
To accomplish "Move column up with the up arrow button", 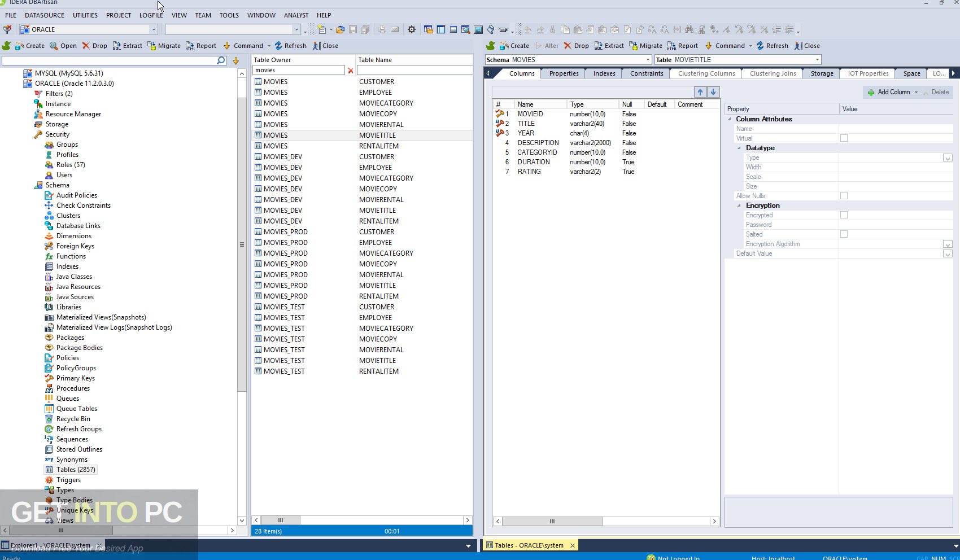I will tap(700, 92).
